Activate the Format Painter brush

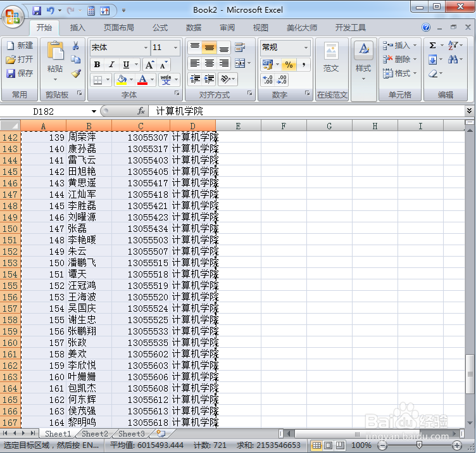coord(76,73)
